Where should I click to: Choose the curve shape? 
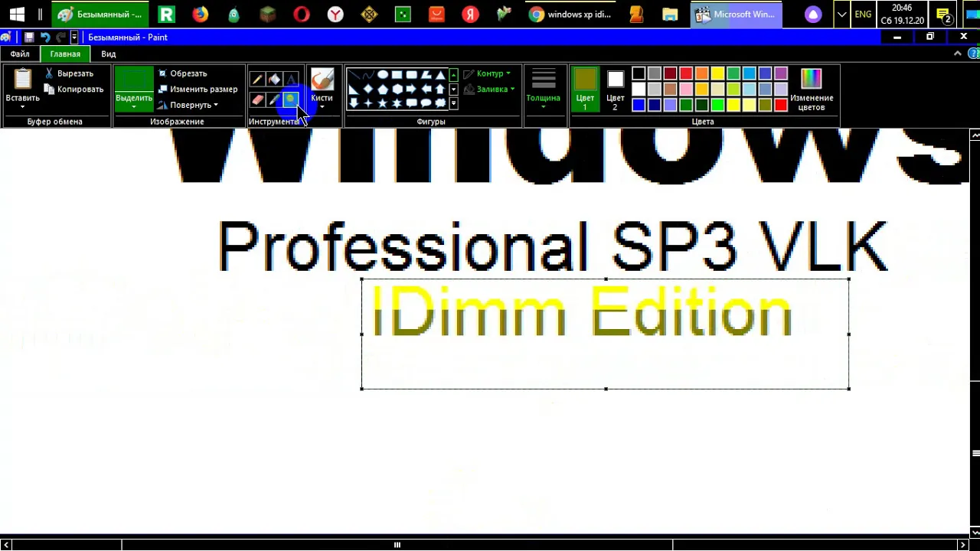pos(368,74)
